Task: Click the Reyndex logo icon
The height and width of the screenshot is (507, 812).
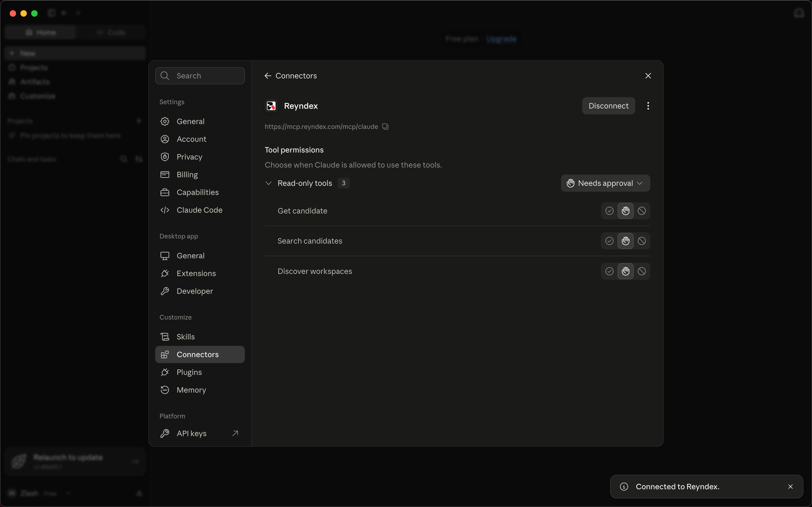Action: click(271, 106)
